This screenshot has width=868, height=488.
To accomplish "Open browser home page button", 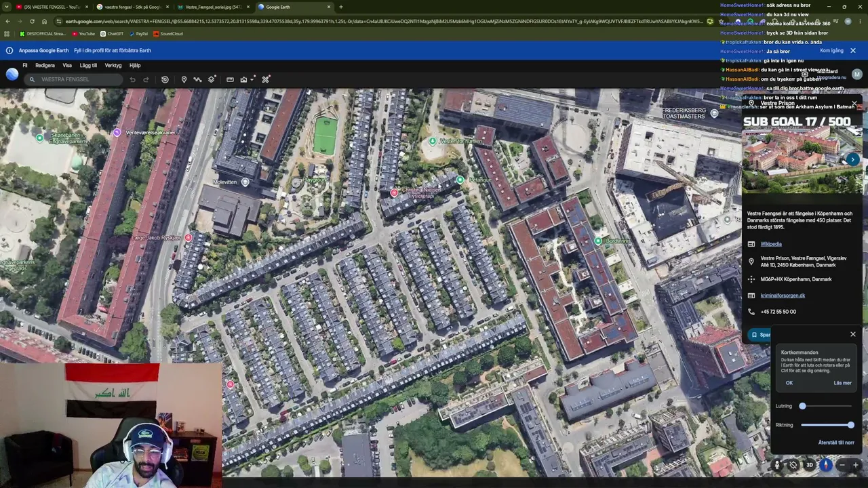I will tap(44, 21).
